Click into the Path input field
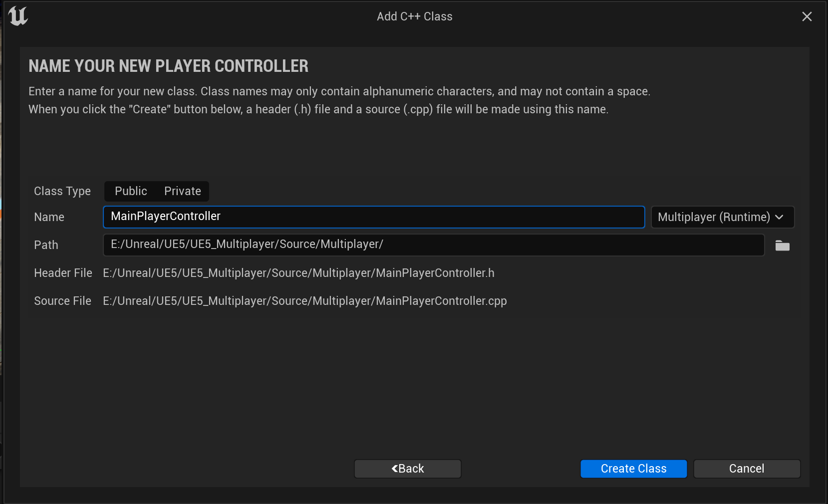Image resolution: width=828 pixels, height=504 pixels. point(434,245)
